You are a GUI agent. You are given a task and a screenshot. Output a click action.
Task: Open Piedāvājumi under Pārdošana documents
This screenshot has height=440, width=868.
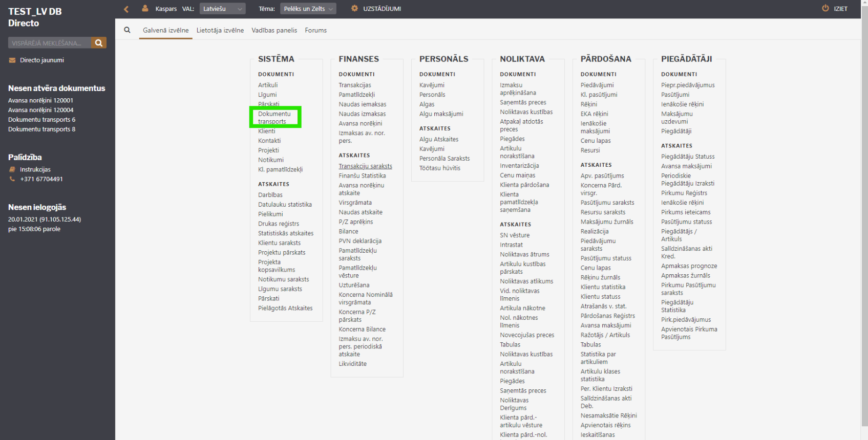[597, 85]
